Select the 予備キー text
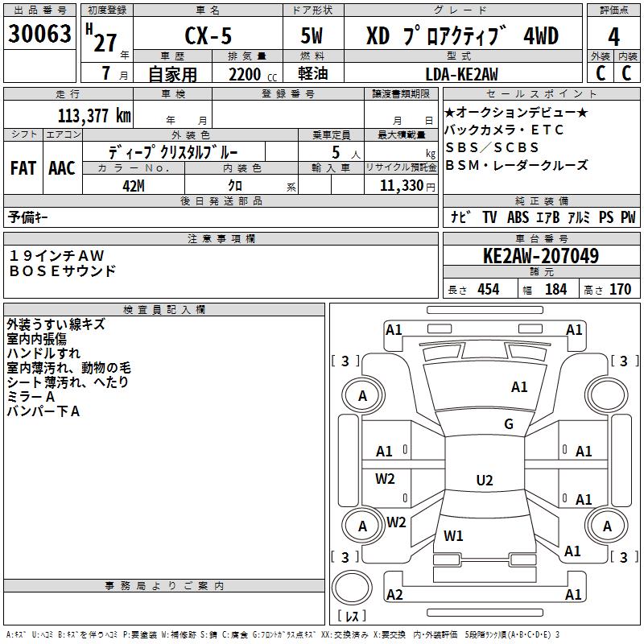 pyautogui.click(x=27, y=217)
